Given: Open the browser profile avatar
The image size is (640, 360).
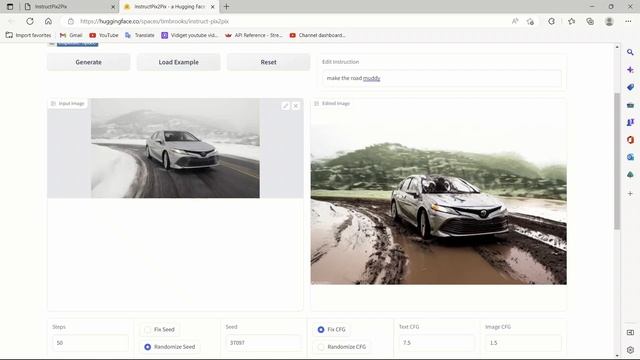Looking at the screenshot, I should pos(609,21).
